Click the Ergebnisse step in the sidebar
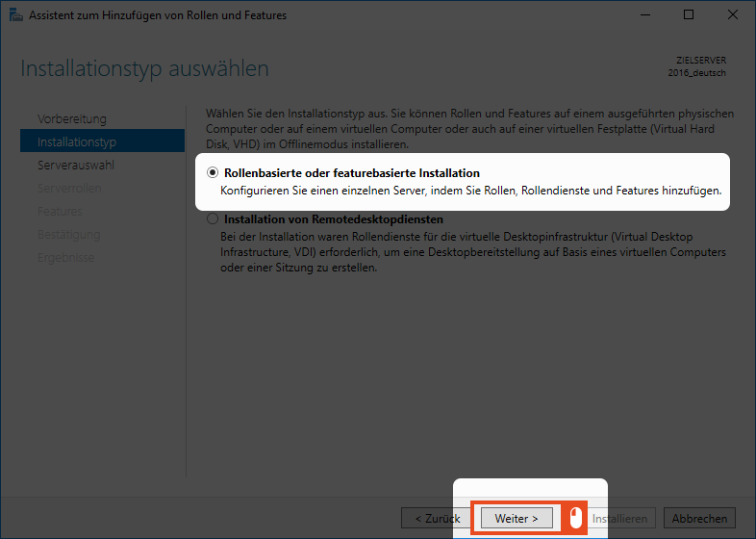The image size is (756, 539). (65, 257)
